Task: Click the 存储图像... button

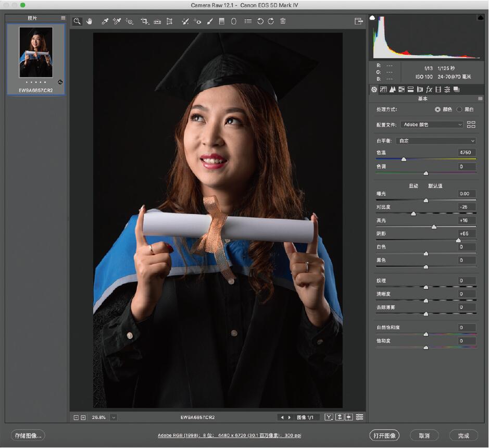Action: pyautogui.click(x=28, y=435)
